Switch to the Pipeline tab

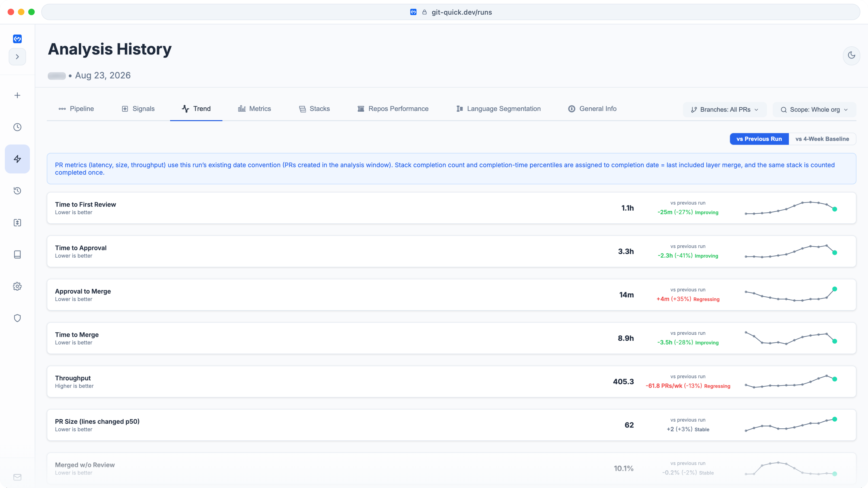76,109
